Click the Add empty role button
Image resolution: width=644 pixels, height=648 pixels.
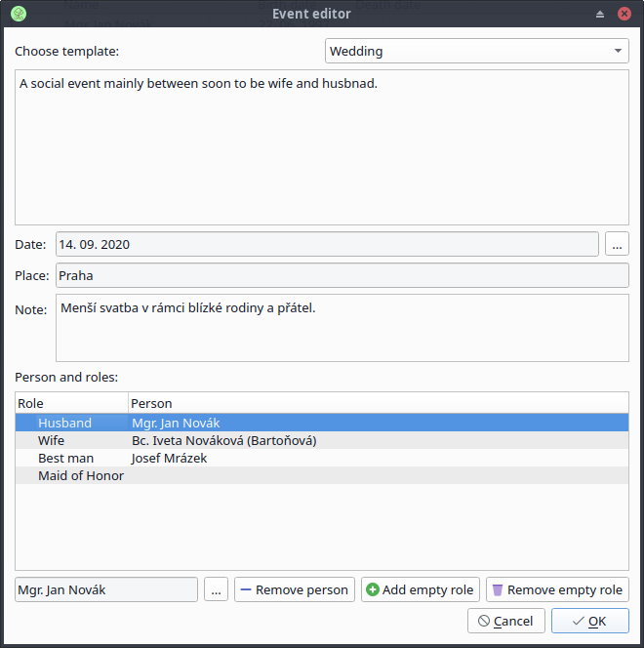point(421,589)
